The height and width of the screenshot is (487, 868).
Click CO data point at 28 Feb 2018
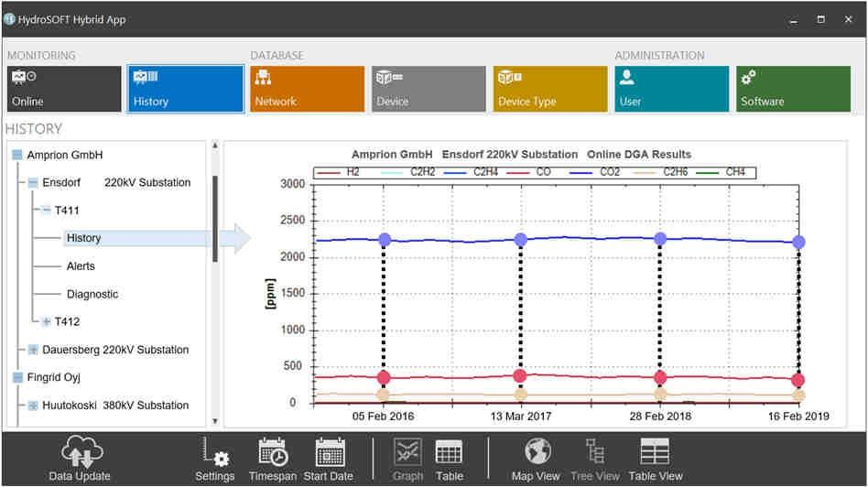(660, 377)
